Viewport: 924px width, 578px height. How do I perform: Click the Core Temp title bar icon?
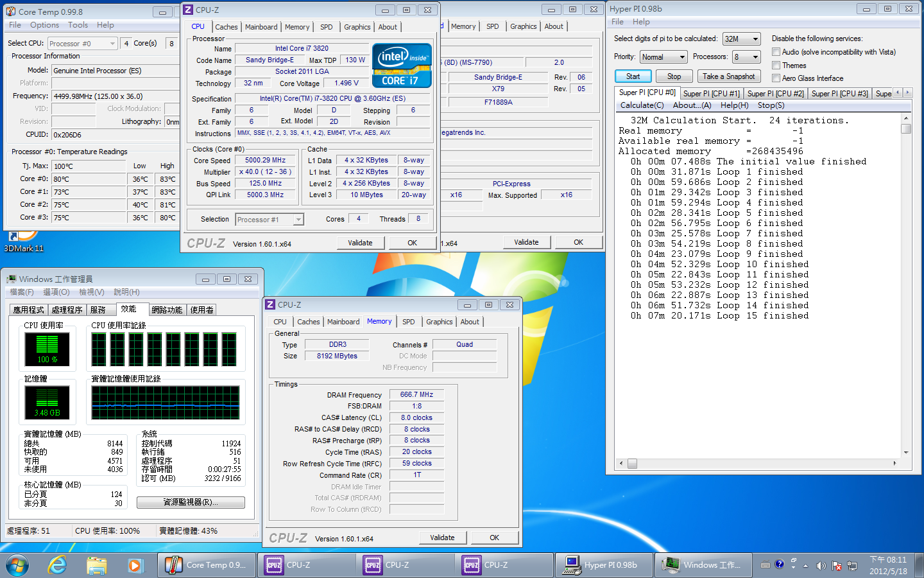[10, 12]
